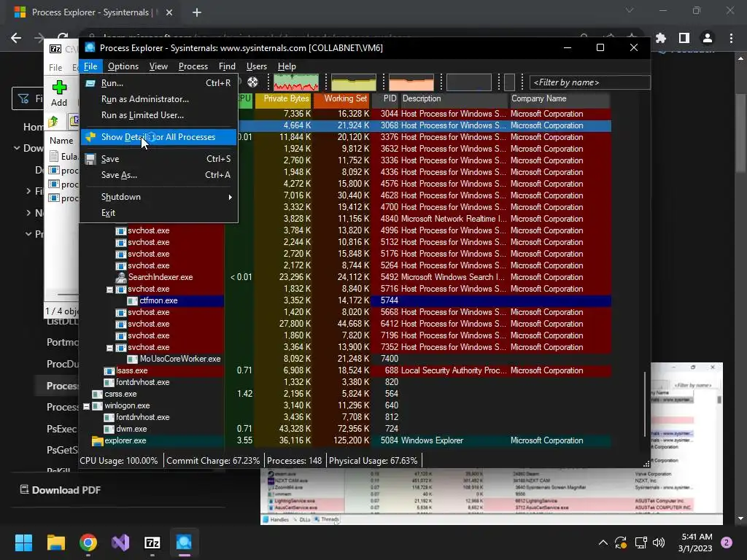Open the new tab plus button

pos(197,12)
